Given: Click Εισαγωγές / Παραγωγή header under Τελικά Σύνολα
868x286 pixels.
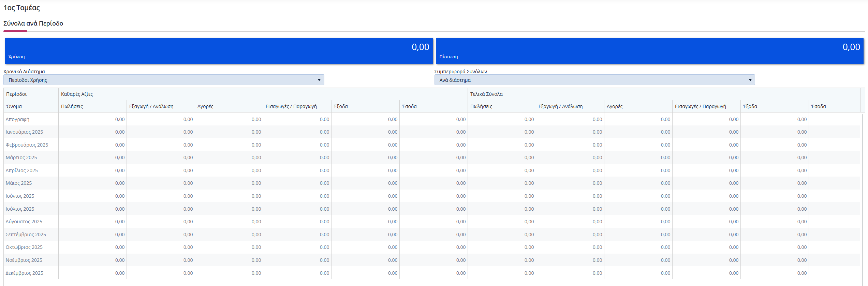Looking at the screenshot, I should (x=706, y=106).
